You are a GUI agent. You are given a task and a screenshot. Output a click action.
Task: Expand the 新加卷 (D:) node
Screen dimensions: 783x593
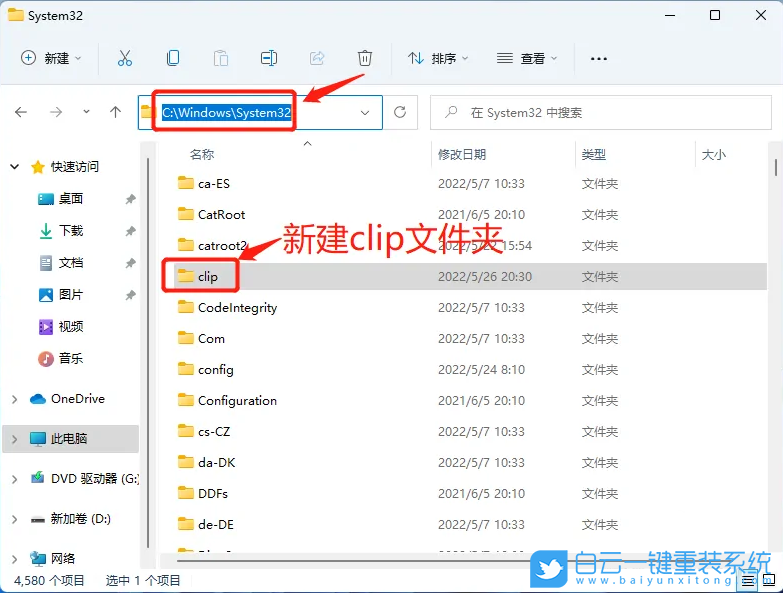[x=14, y=519]
